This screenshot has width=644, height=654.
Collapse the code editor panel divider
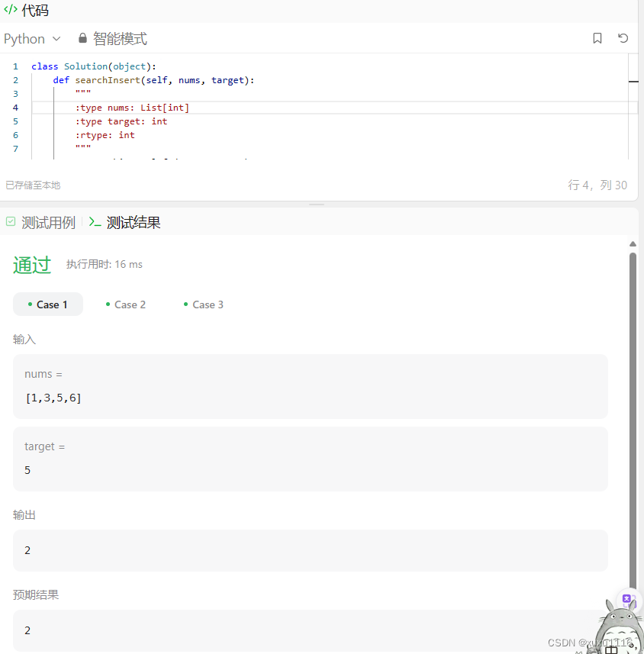[x=317, y=203]
